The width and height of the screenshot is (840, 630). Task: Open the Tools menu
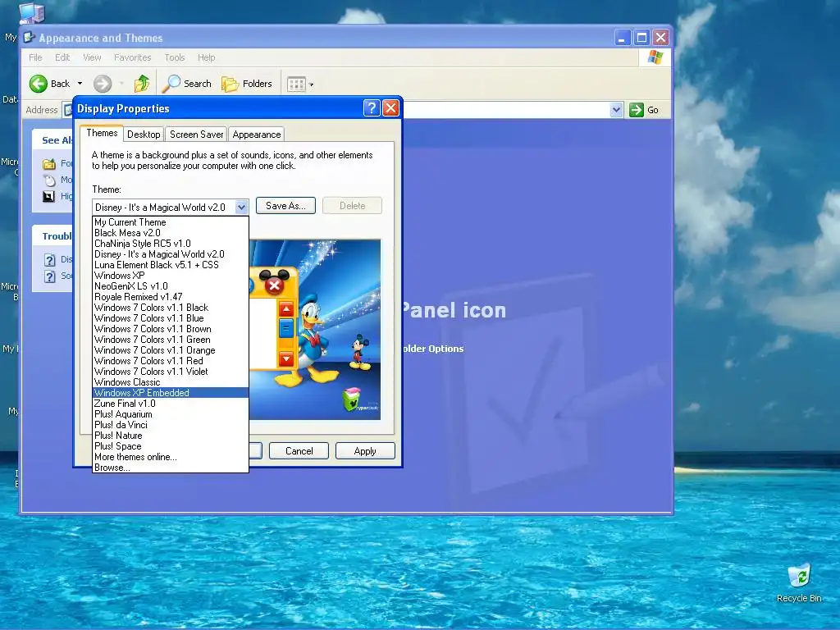coord(175,57)
